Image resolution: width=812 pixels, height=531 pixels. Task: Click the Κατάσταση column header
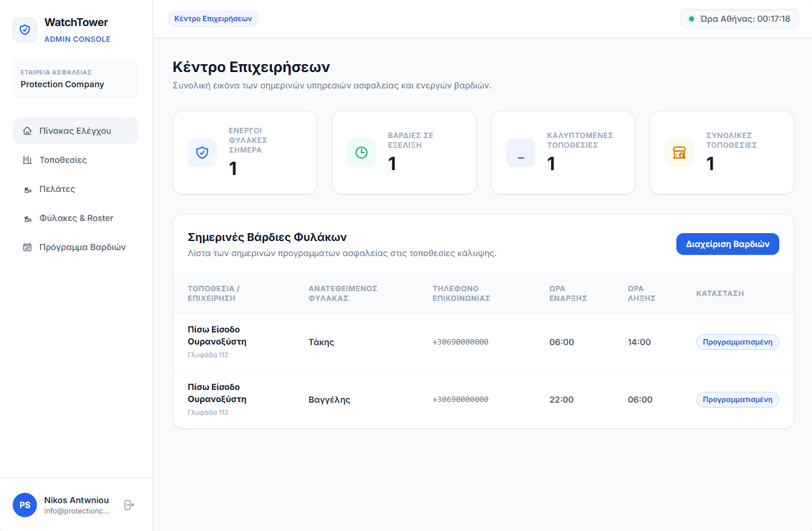(720, 294)
